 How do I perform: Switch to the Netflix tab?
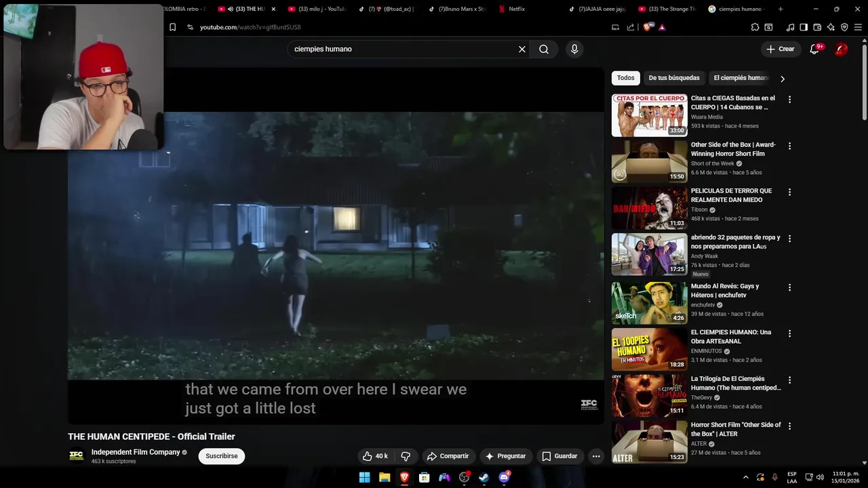[x=517, y=9]
